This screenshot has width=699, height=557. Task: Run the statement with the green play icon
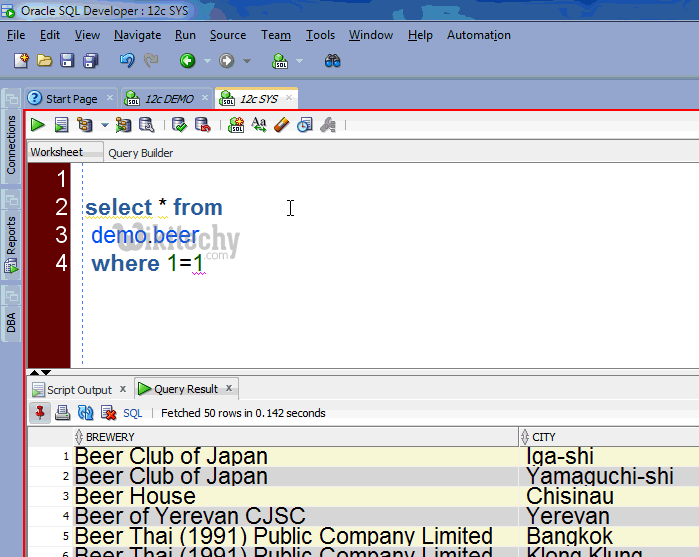point(37,125)
